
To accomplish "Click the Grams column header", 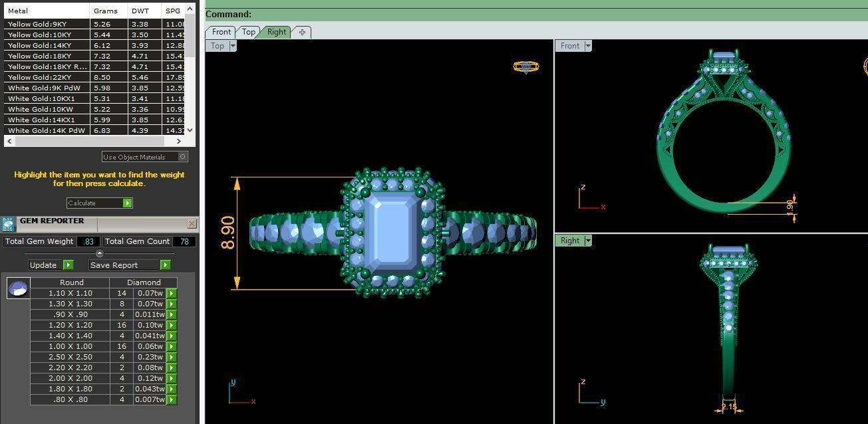I will pos(108,11).
